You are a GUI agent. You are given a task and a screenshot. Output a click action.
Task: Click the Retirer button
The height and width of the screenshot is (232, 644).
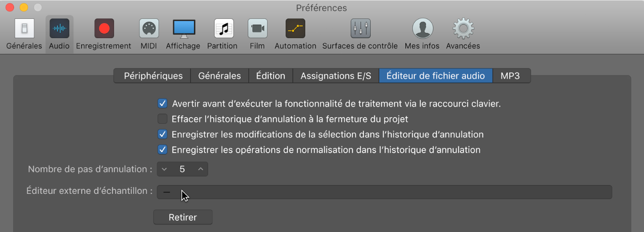pyautogui.click(x=183, y=217)
